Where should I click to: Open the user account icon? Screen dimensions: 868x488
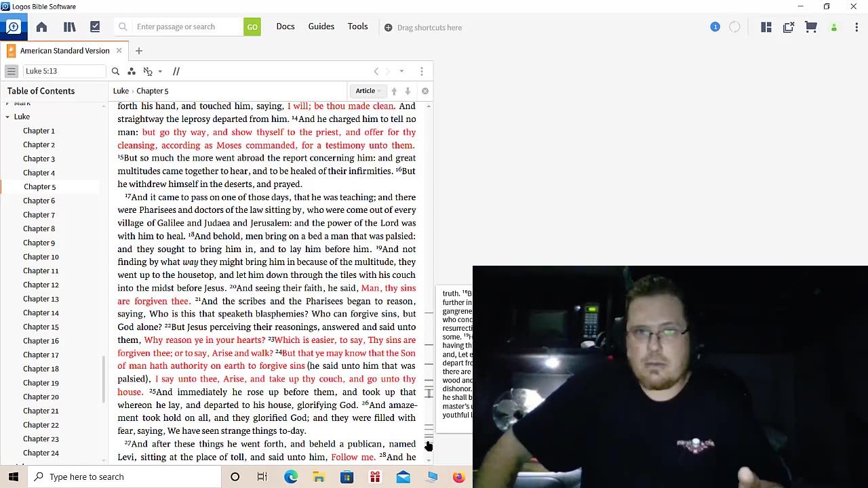point(834,27)
